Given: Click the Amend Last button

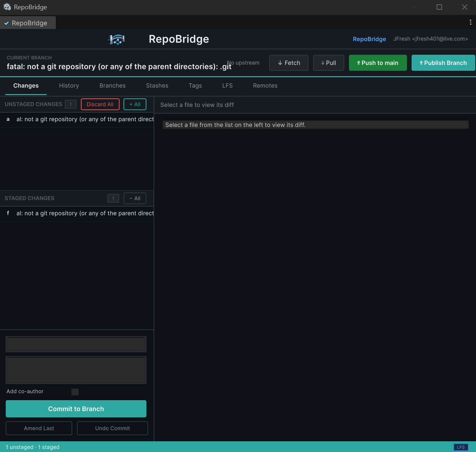Looking at the screenshot, I should pyautogui.click(x=39, y=428).
